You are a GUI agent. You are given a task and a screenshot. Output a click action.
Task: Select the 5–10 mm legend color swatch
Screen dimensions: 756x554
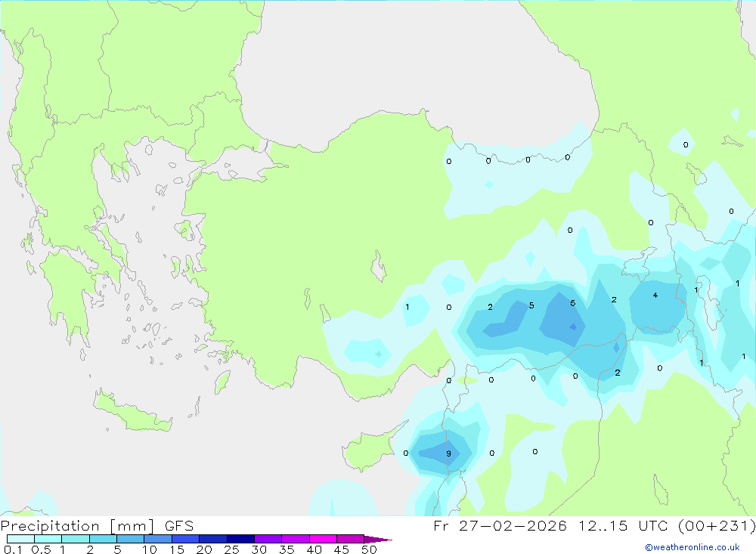point(131,539)
